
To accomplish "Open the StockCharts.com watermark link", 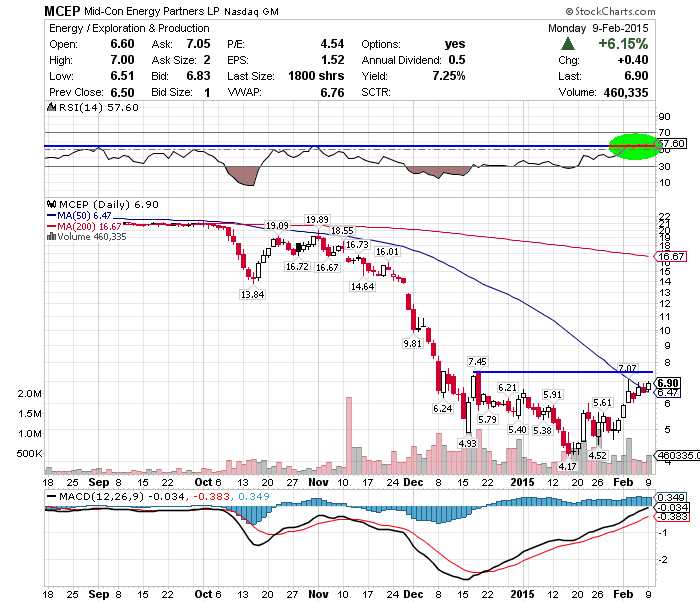I will (610, 11).
